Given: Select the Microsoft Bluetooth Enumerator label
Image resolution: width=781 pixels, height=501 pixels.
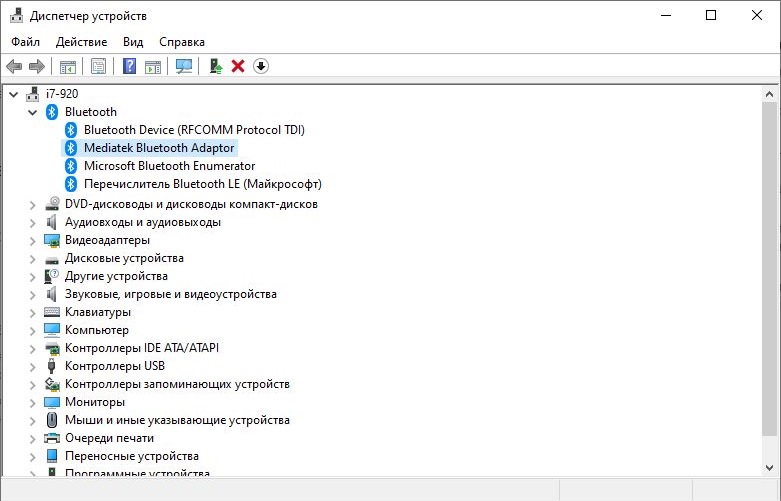Looking at the screenshot, I should (169, 166).
